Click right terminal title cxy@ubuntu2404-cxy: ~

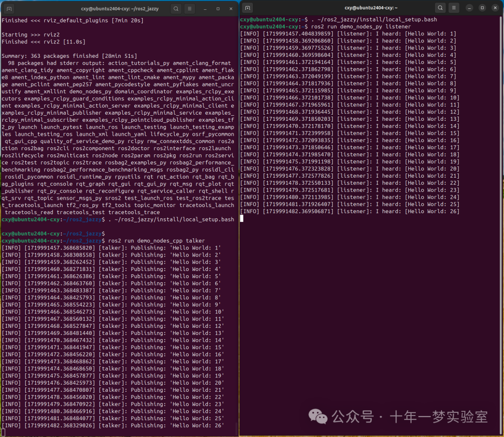[371, 8]
